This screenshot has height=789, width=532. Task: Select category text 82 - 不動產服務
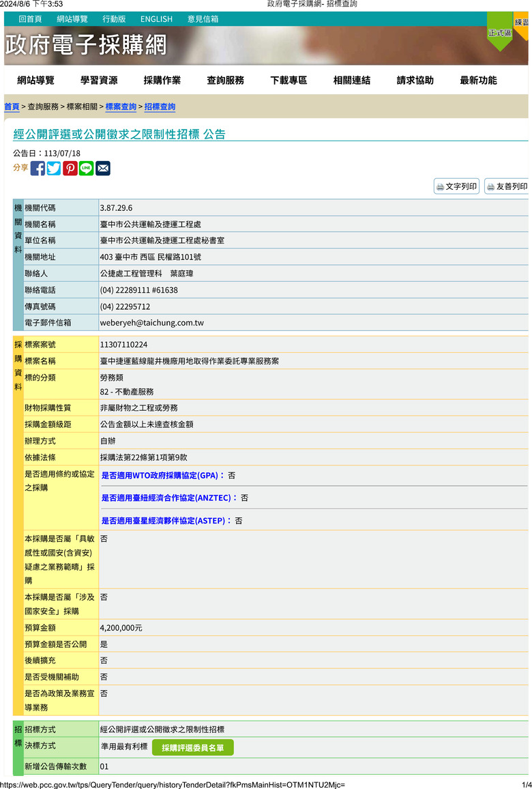(x=127, y=392)
